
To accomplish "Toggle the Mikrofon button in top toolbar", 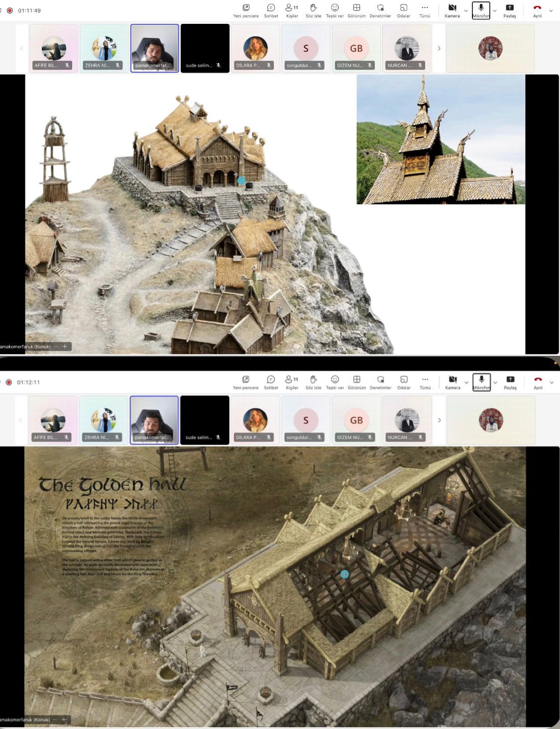I will (481, 10).
